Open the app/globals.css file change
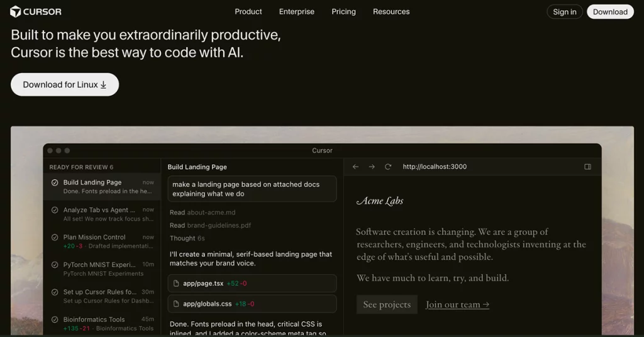The image size is (644, 337). tap(252, 304)
